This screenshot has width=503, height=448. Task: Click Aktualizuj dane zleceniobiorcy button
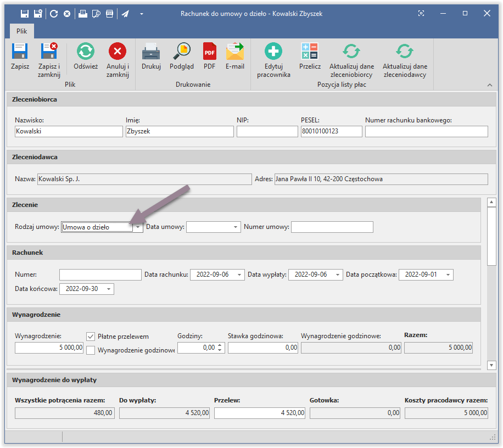pyautogui.click(x=351, y=60)
